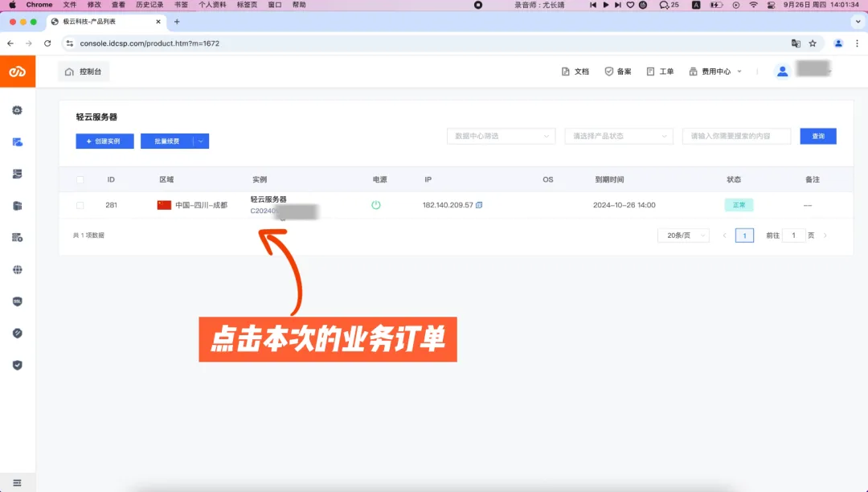This screenshot has width=868, height=492.
Task: Open Chrome three-dot menu
Action: [858, 43]
